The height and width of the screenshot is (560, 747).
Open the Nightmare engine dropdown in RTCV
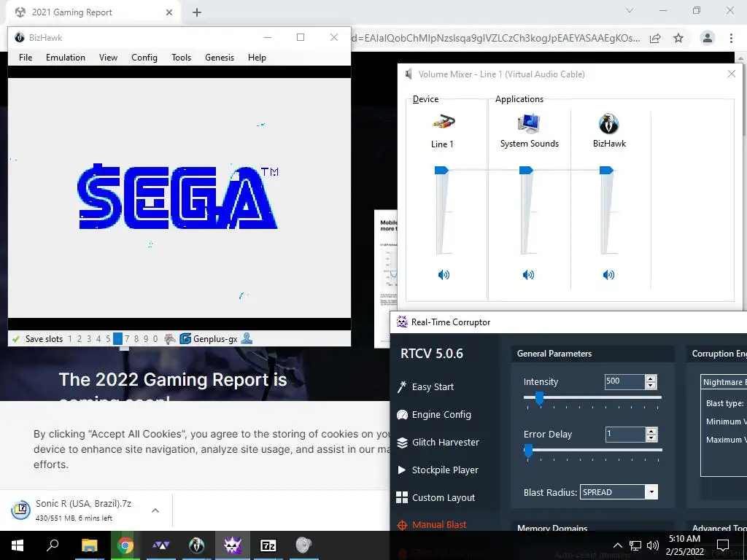[x=724, y=382]
